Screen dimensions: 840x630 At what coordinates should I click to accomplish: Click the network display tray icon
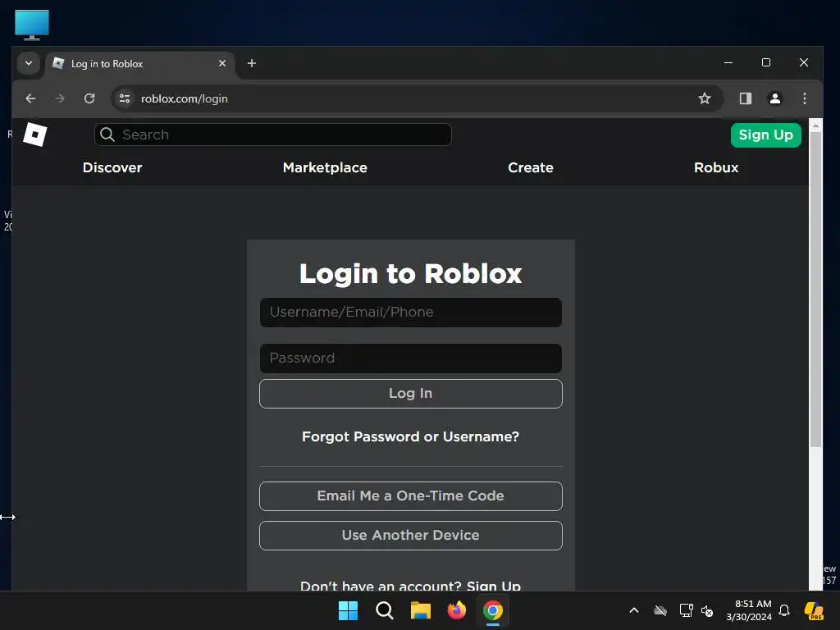pos(687,610)
